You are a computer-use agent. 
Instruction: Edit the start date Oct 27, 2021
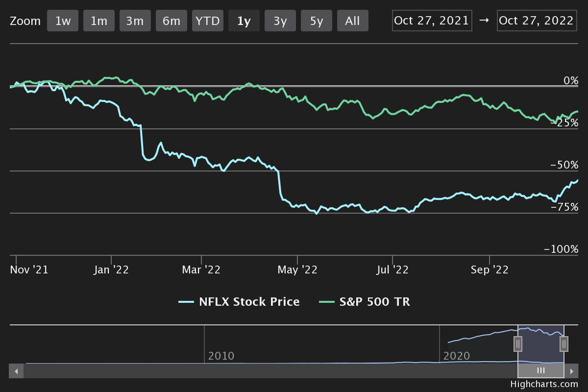pos(432,21)
